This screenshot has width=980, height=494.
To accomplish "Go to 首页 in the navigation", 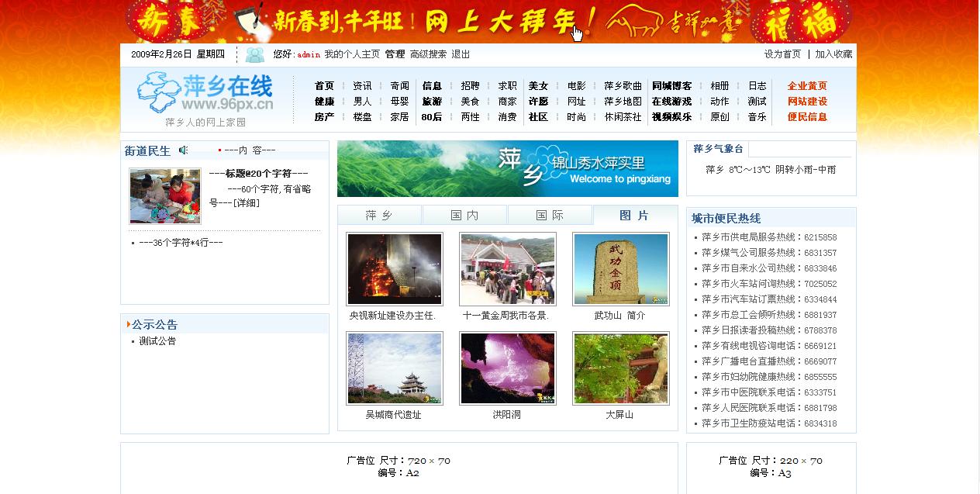I will (x=324, y=86).
